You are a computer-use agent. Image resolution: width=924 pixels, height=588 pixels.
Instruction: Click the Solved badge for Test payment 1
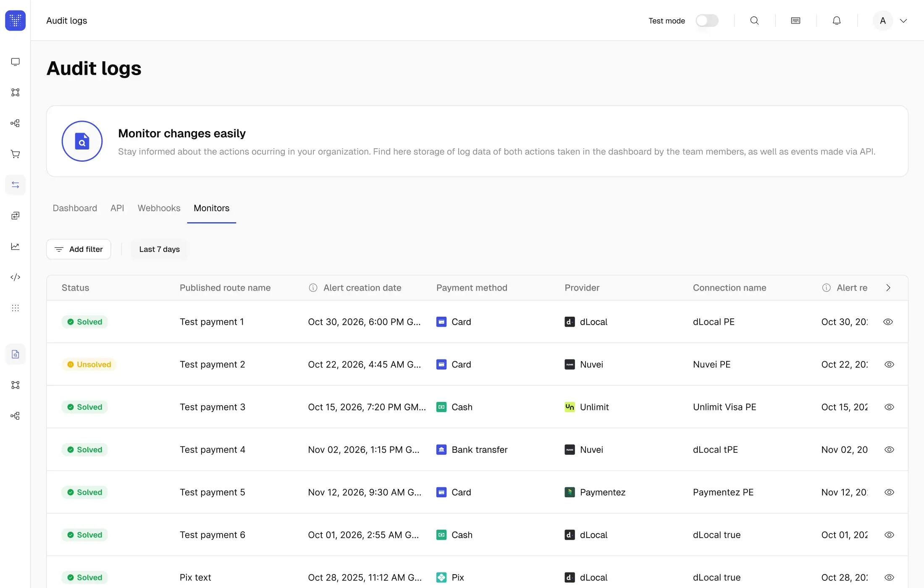coord(84,322)
